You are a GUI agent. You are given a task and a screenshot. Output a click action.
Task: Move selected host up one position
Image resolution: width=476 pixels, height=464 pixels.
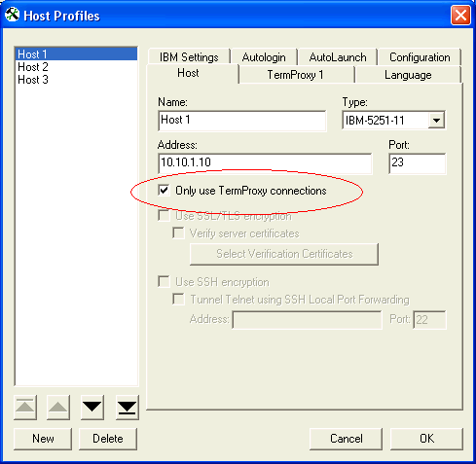pyautogui.click(x=58, y=407)
